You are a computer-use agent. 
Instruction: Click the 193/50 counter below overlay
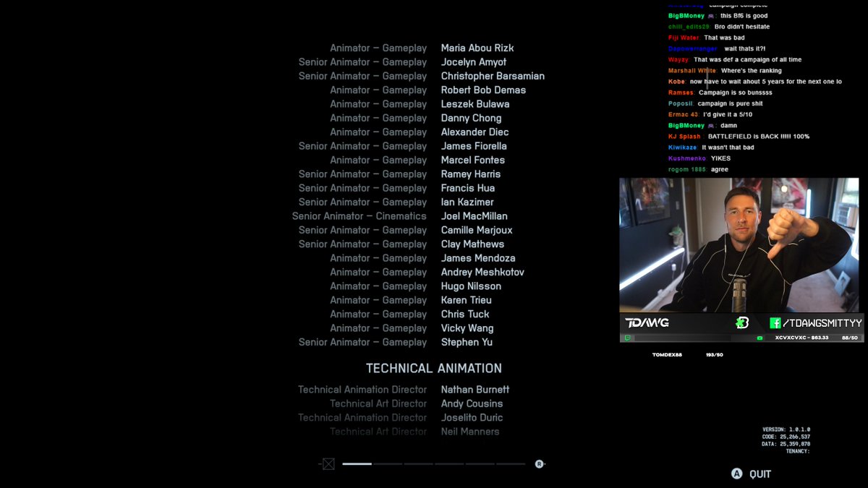click(x=714, y=355)
